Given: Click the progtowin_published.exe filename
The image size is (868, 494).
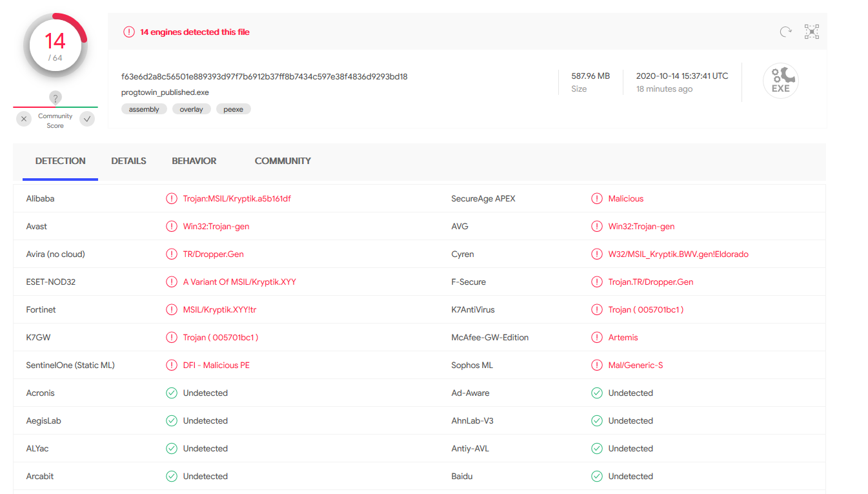Looking at the screenshot, I should [165, 92].
